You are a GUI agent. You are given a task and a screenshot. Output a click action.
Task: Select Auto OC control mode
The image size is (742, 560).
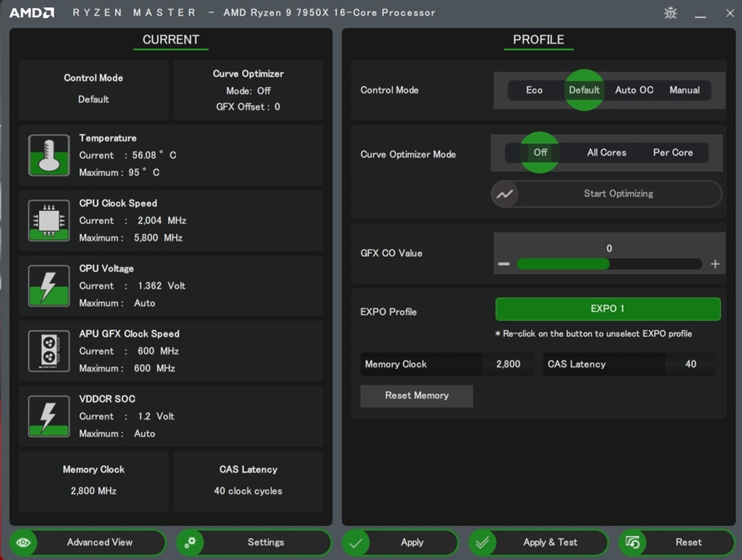click(x=634, y=90)
